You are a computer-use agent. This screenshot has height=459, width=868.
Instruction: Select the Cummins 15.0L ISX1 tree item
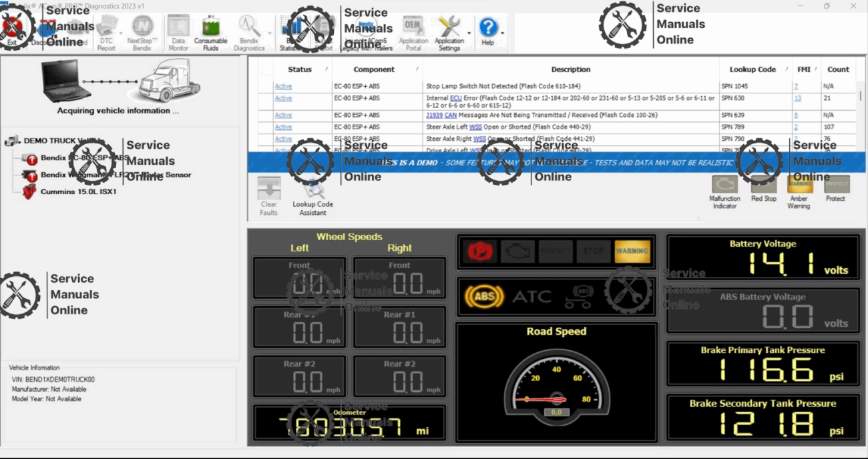tap(79, 191)
